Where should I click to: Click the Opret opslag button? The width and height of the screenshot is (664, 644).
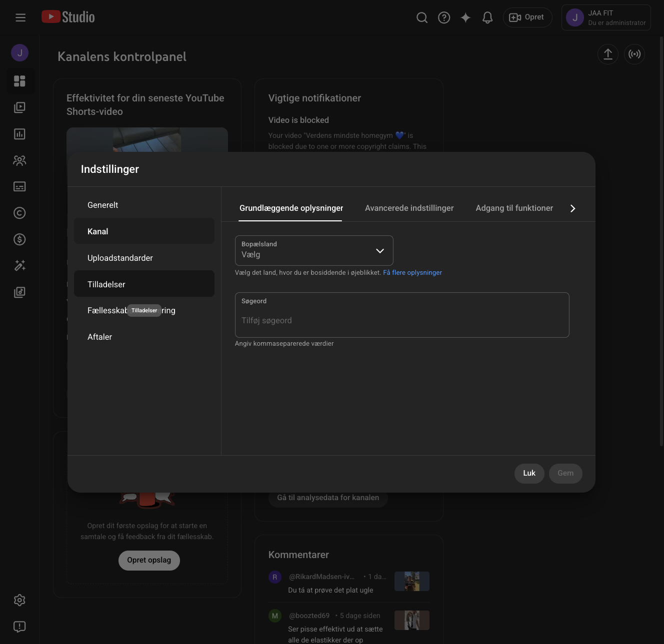(149, 560)
